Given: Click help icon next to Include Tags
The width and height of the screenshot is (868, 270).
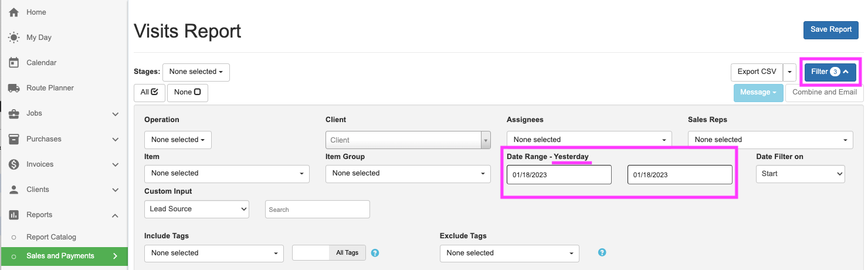Looking at the screenshot, I should click(375, 252).
